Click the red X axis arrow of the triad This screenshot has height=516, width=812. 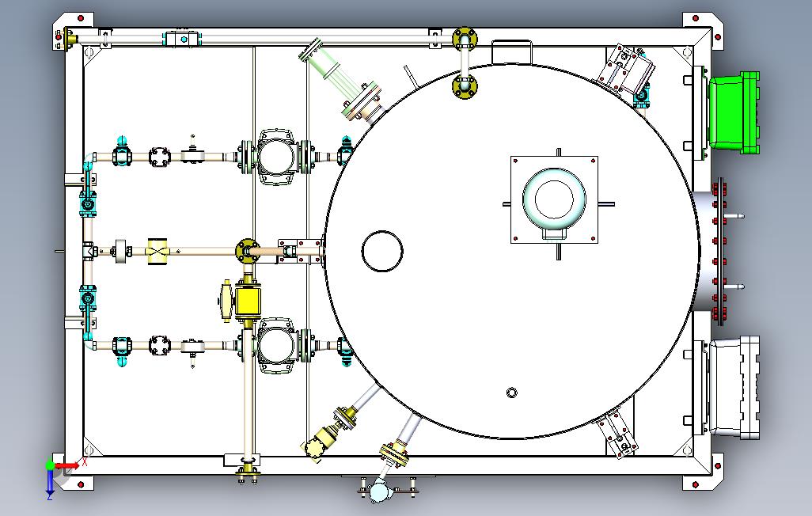click(x=67, y=466)
